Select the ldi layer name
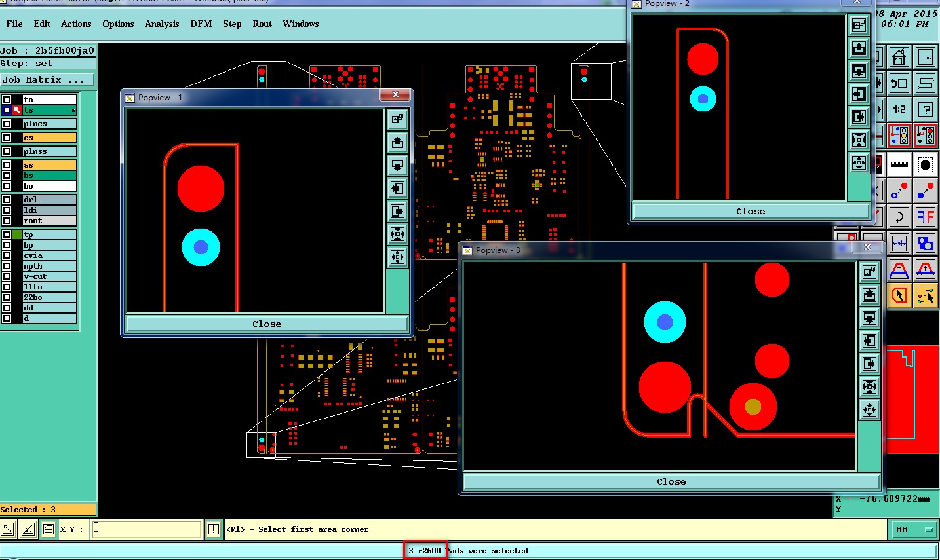This screenshot has width=940, height=560. pos(49,210)
